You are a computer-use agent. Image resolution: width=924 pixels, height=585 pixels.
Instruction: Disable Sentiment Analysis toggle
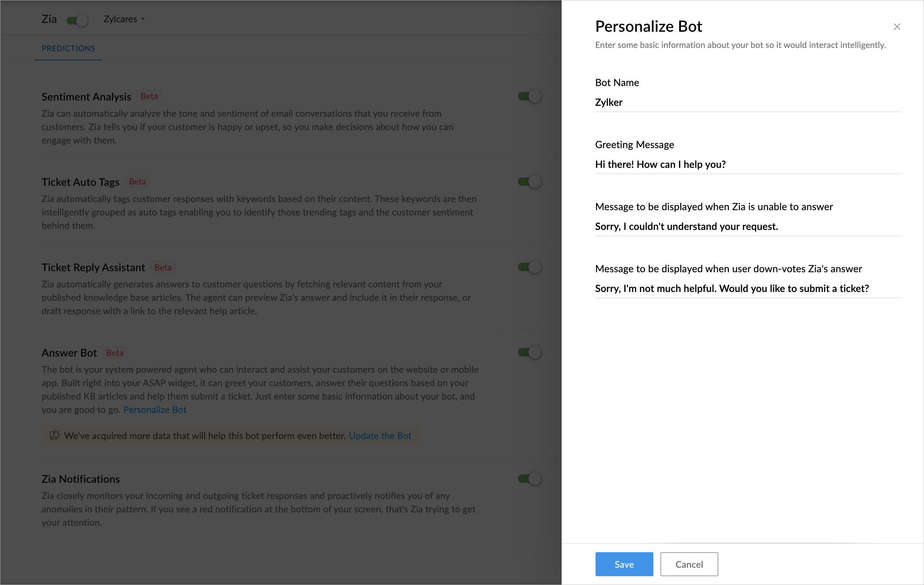529,96
